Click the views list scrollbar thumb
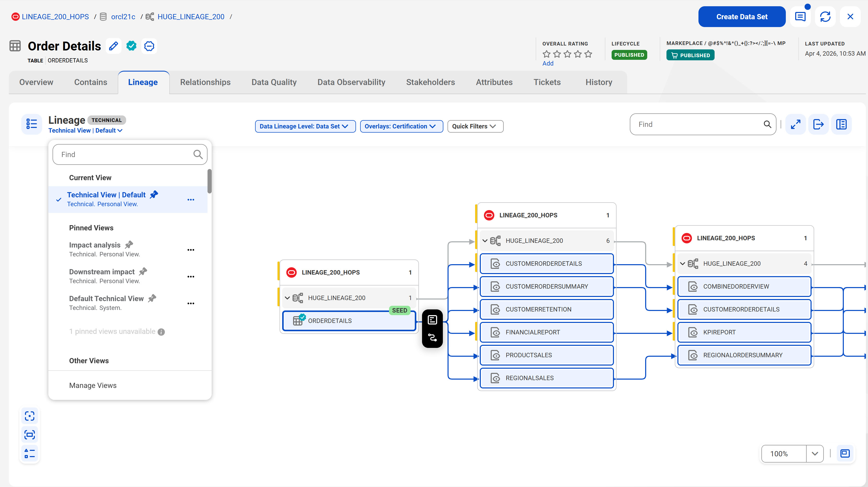 click(x=209, y=181)
